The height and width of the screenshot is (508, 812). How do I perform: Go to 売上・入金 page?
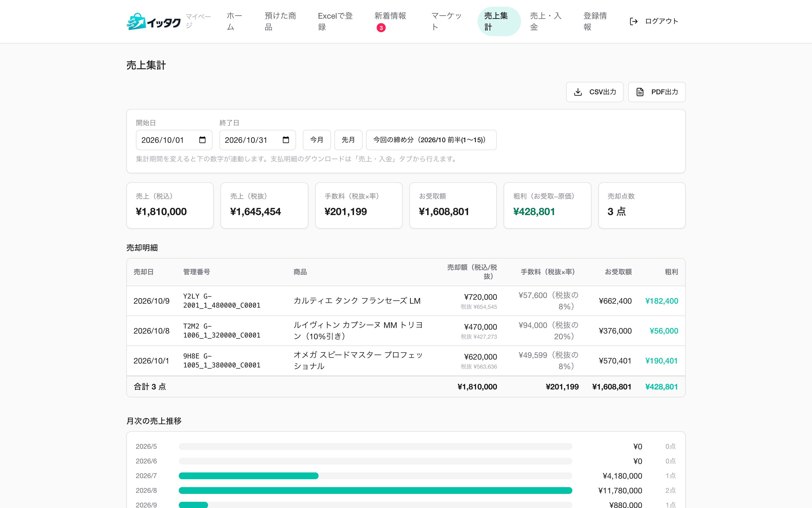click(546, 21)
